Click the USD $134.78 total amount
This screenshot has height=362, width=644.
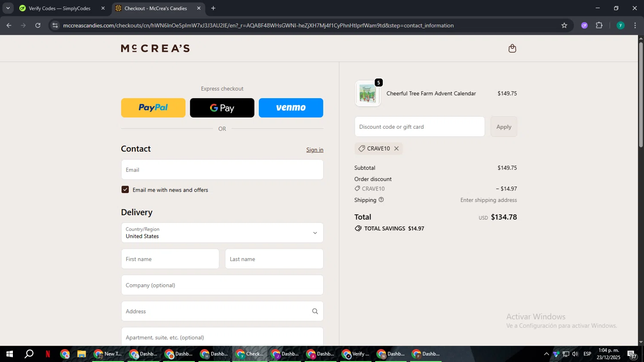(498, 217)
